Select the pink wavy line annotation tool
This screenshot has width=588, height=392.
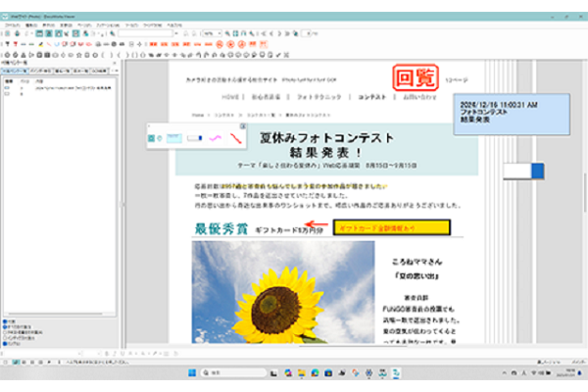click(x=213, y=139)
